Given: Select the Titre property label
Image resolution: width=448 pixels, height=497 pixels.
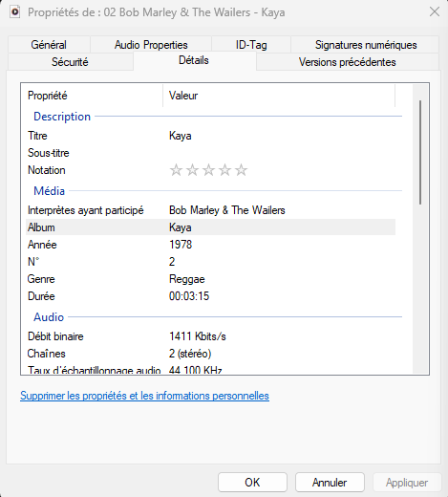Looking at the screenshot, I should [37, 136].
